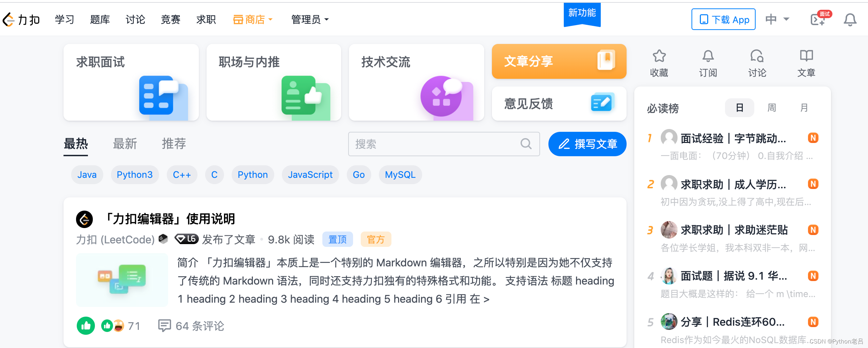Filter by the Python3 tag
868x348 pixels.
(x=135, y=175)
